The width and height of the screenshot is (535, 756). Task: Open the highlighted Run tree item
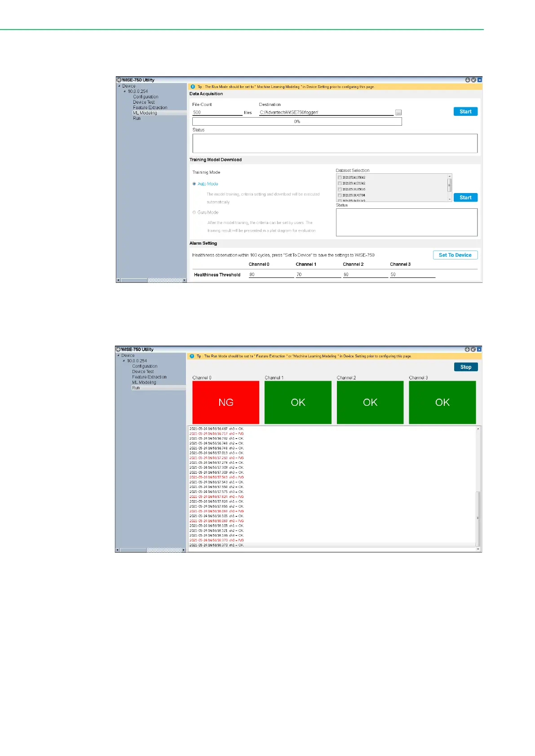point(136,388)
